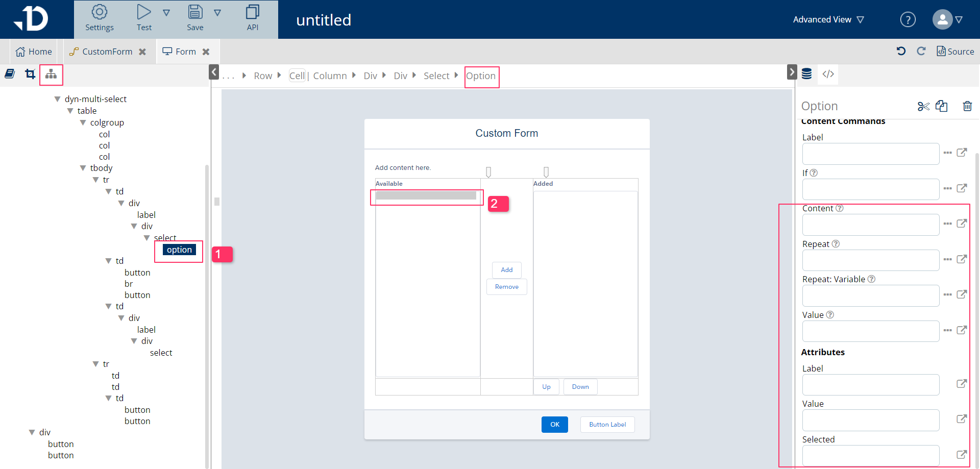This screenshot has height=469, width=980.
Task: Collapse the dyn-multi-select tree node
Action: [x=58, y=99]
